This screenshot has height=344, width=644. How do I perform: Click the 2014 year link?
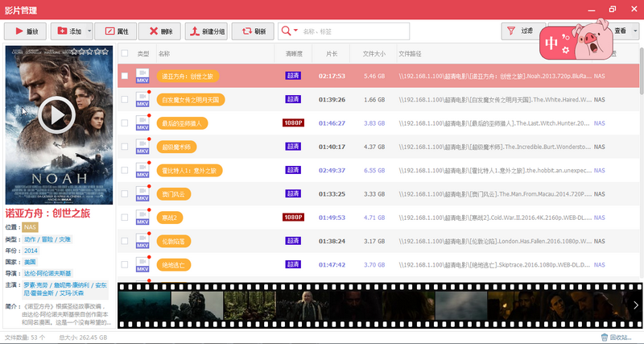[31, 251]
